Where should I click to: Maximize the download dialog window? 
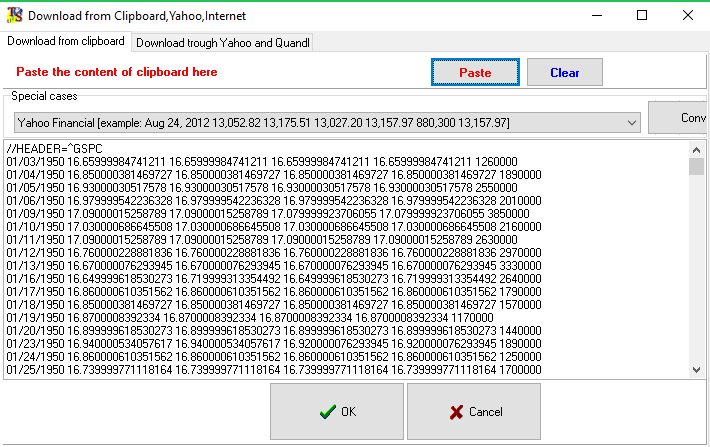point(642,15)
